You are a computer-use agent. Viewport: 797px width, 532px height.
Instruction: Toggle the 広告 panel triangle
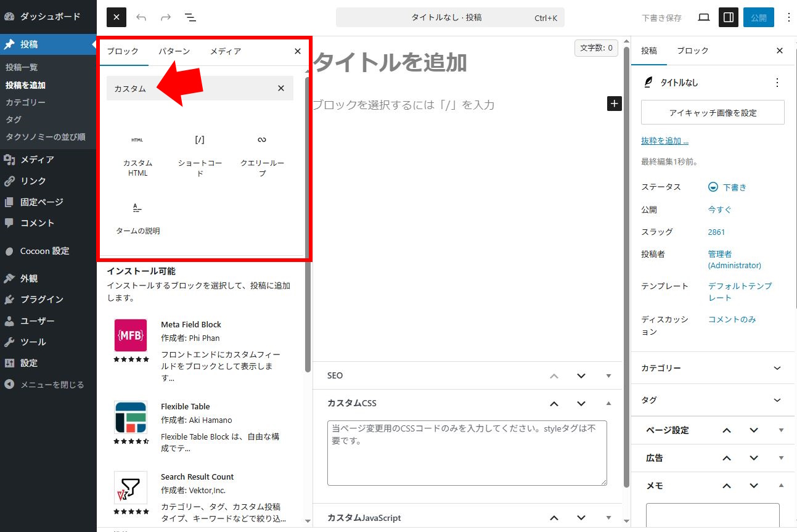[781, 458]
